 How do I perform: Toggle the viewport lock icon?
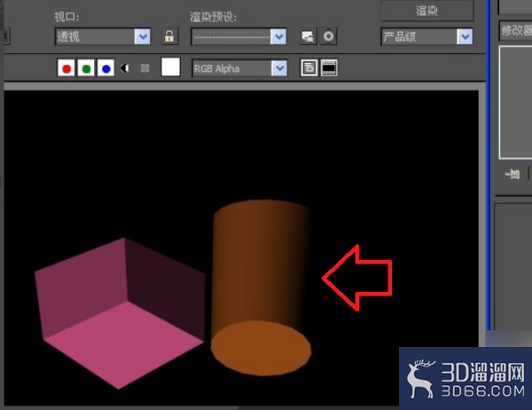169,36
